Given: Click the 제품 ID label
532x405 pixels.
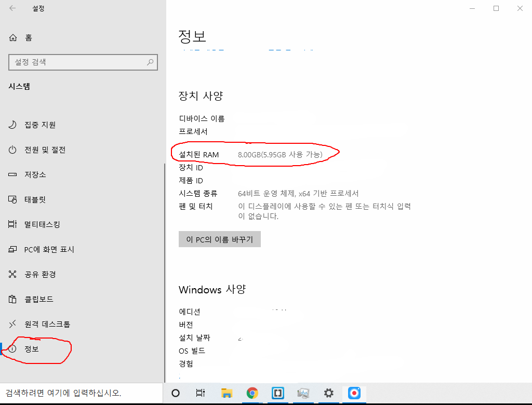Looking at the screenshot, I should [191, 181].
